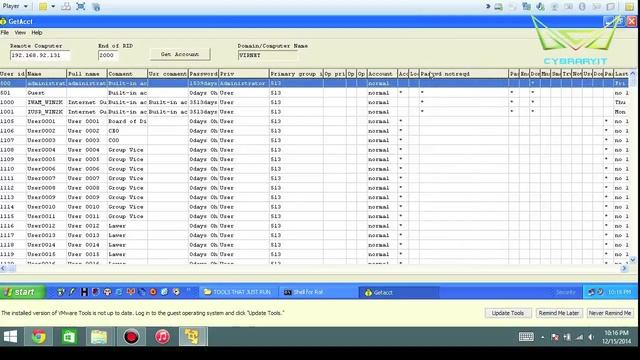Select the Guest account row
Screen dimensions: 640x360
[314, 93]
